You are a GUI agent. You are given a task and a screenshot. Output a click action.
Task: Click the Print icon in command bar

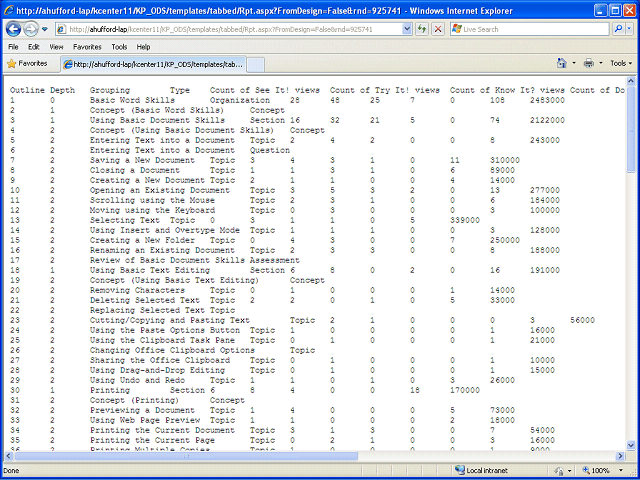tap(589, 63)
